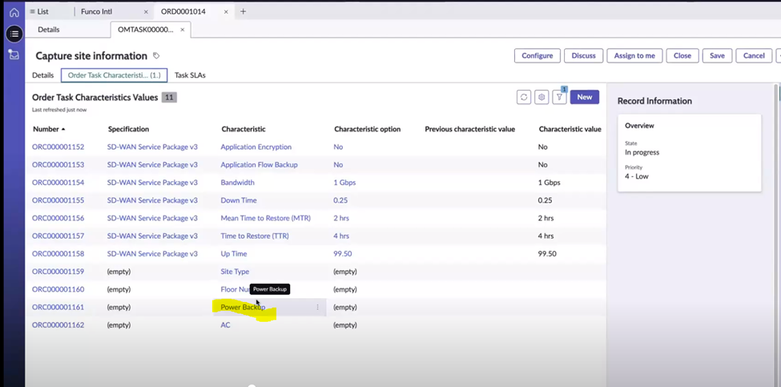The image size is (781, 387).
Task: Open the Details form tab
Action: 43,75
